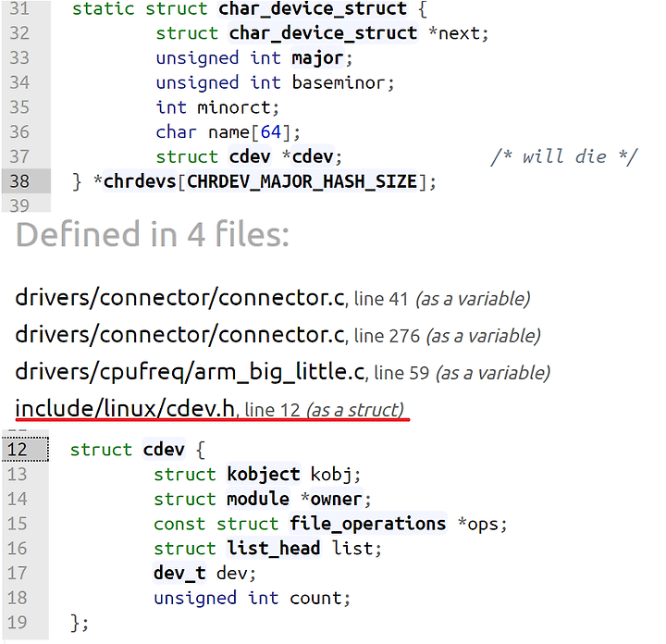Click line number 31 in gutter

tap(19, 8)
